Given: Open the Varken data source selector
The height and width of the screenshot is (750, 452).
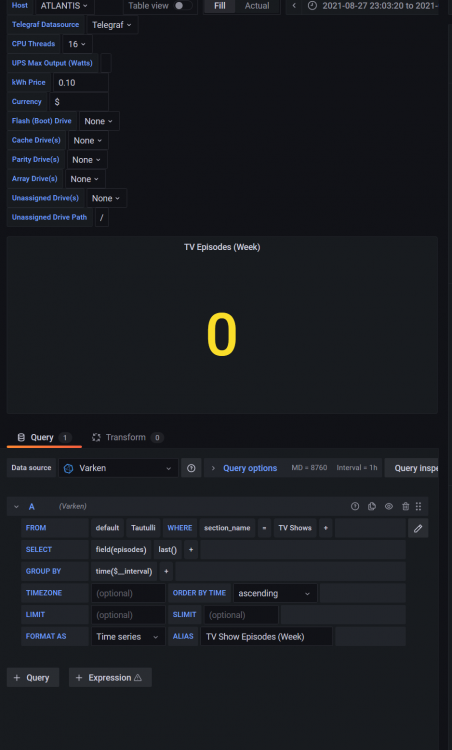Looking at the screenshot, I should tap(118, 468).
